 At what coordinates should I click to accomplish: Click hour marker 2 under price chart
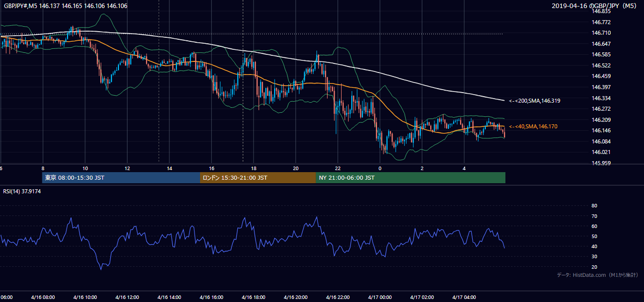click(x=422, y=168)
